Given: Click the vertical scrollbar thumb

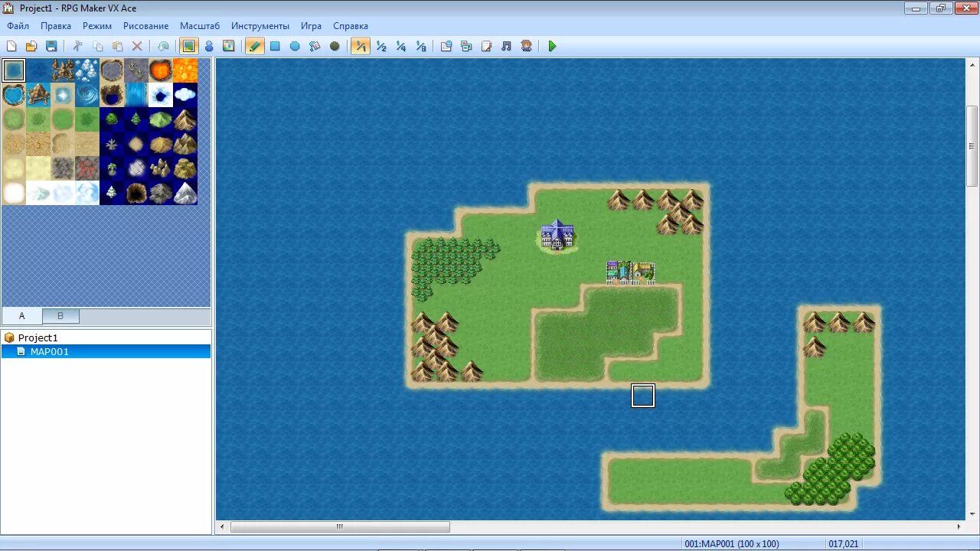Looking at the screenshot, I should pos(972,145).
